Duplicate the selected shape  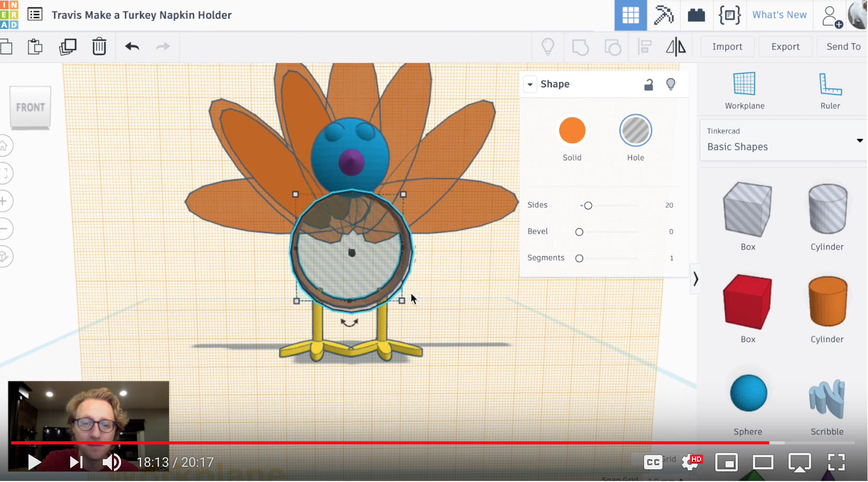point(68,47)
